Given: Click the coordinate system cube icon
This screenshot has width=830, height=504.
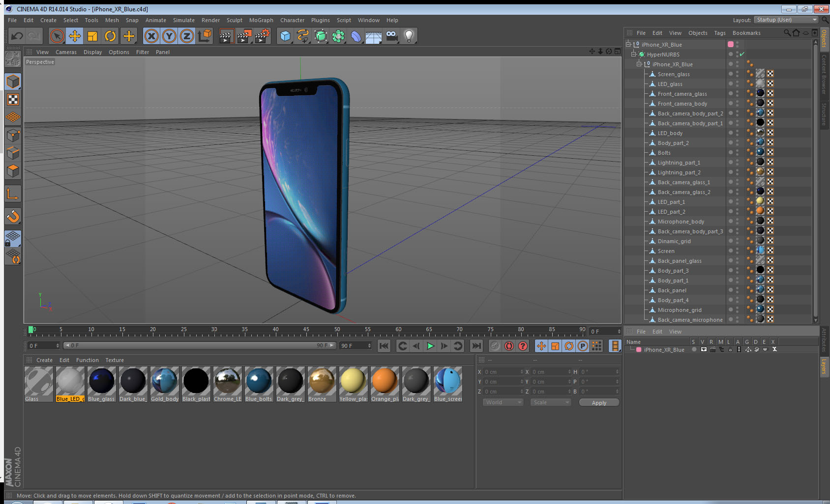Looking at the screenshot, I should pos(205,36).
